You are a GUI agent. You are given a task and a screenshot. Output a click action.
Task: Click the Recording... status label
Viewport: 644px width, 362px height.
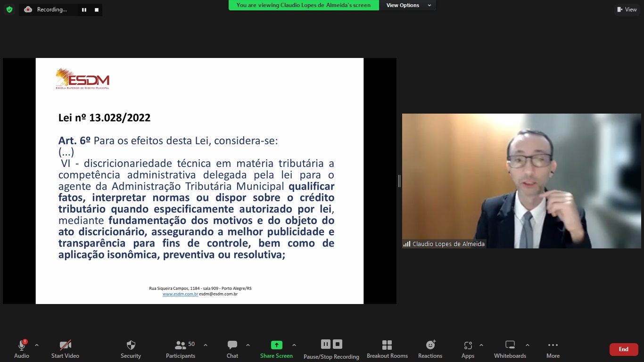pos(52,9)
